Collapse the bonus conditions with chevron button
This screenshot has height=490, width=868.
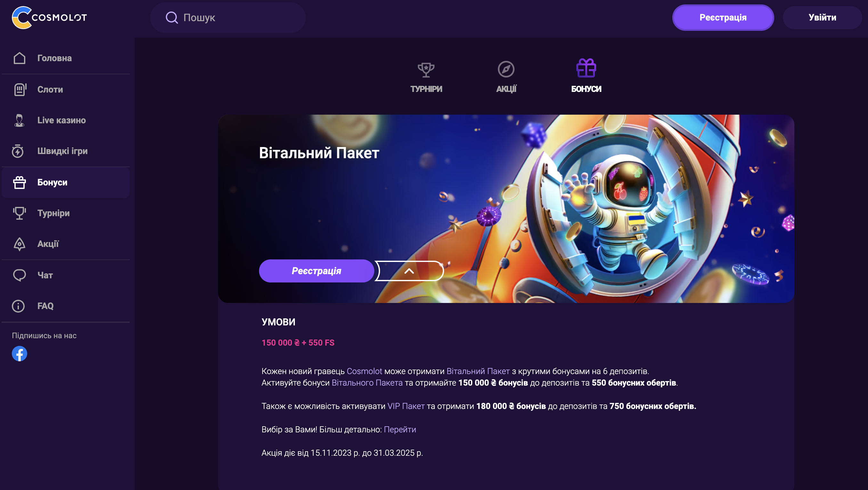coord(410,271)
